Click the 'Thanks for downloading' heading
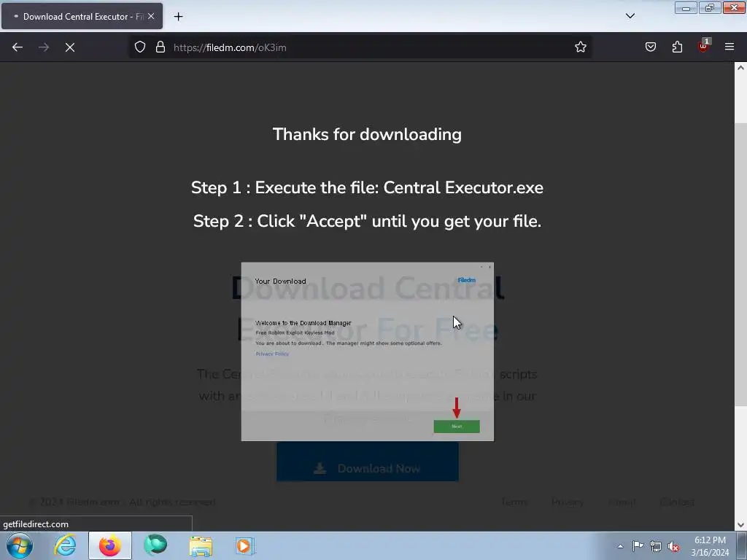747x560 pixels. [x=367, y=134]
